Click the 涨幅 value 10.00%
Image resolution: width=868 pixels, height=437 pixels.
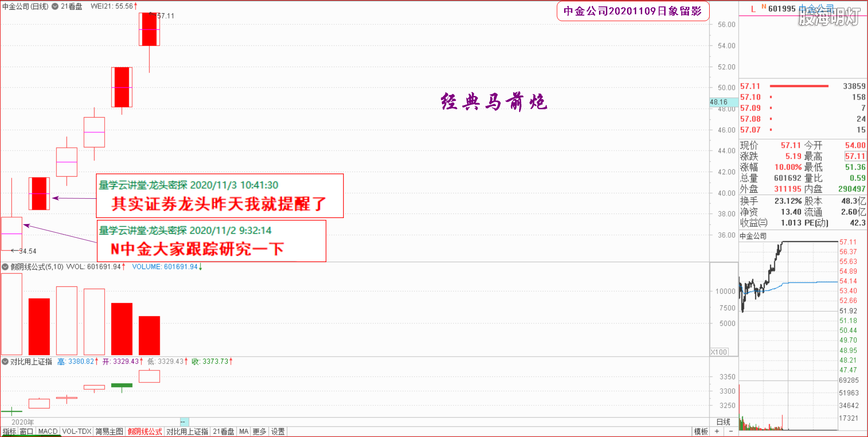point(788,167)
